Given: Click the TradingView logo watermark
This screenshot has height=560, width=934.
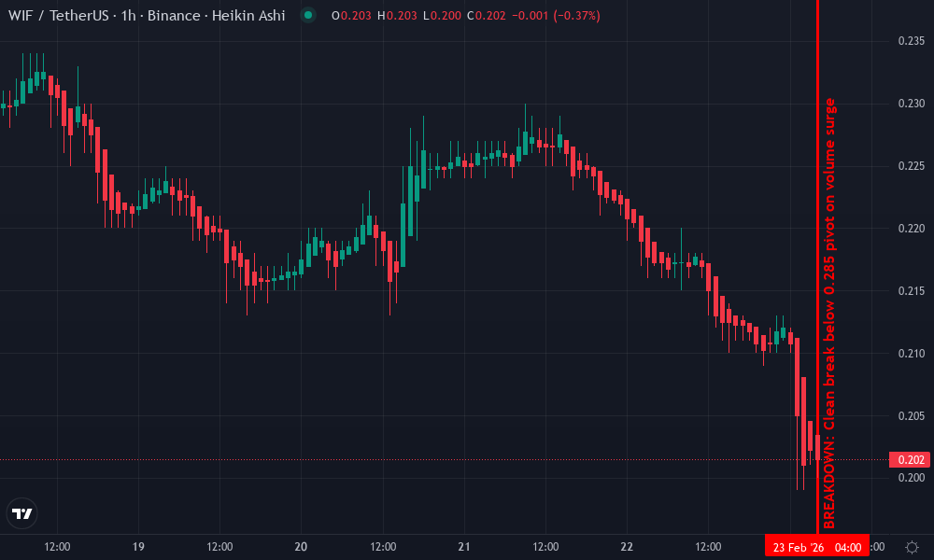Looking at the screenshot, I should pos(22,511).
